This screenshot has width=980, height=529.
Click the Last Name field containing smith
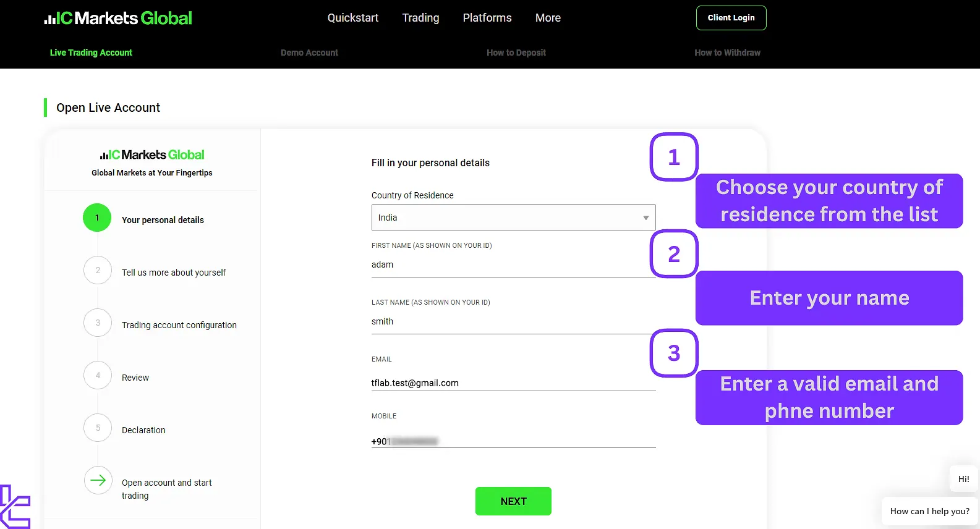pyautogui.click(x=513, y=321)
